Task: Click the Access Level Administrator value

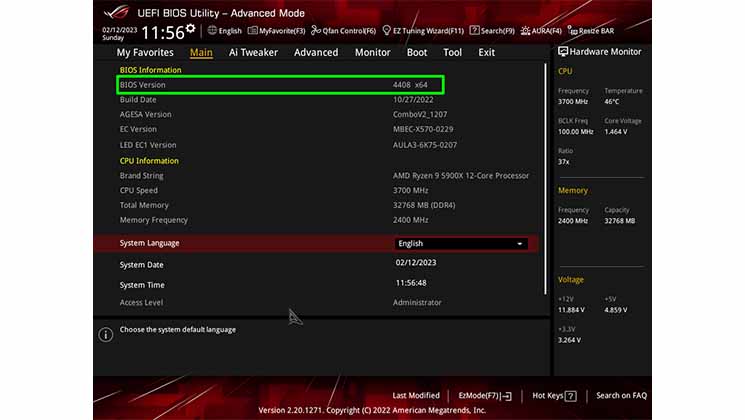Action: coord(417,302)
